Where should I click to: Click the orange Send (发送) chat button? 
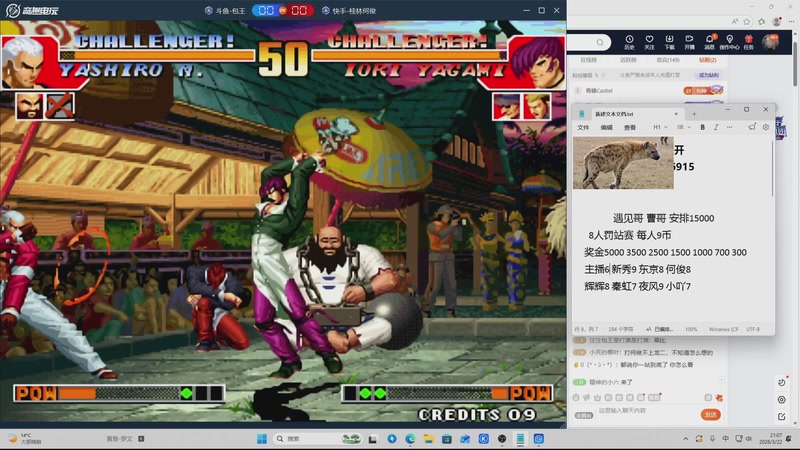click(x=710, y=415)
